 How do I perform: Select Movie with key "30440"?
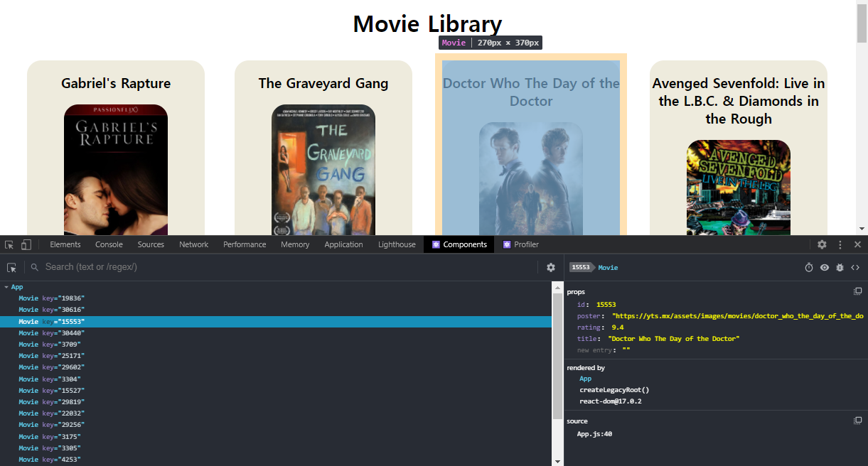click(x=276, y=333)
